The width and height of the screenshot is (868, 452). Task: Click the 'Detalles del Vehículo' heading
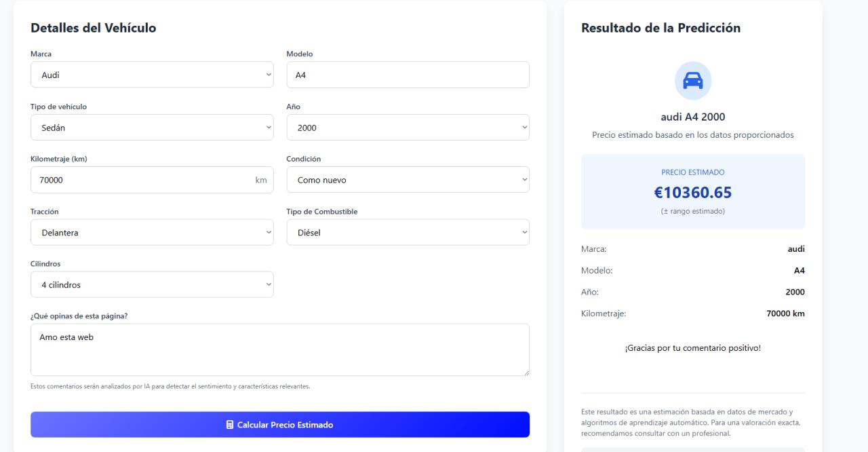[94, 28]
